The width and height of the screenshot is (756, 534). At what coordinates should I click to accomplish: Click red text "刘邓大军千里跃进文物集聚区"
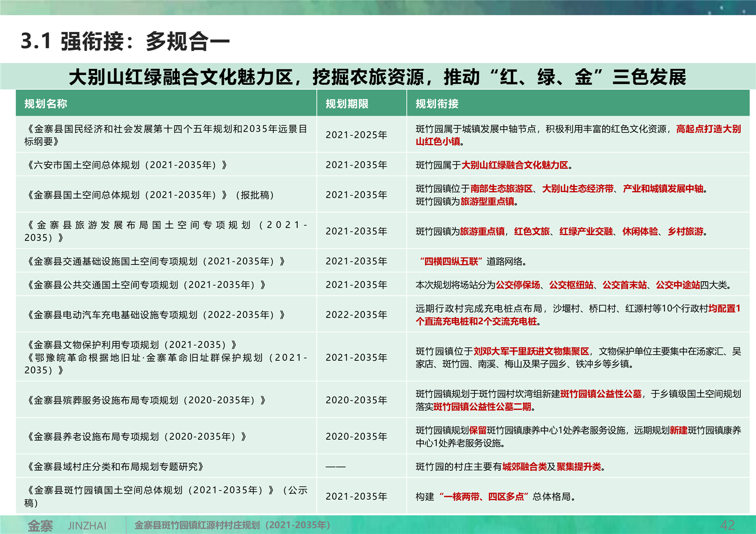pos(531,351)
